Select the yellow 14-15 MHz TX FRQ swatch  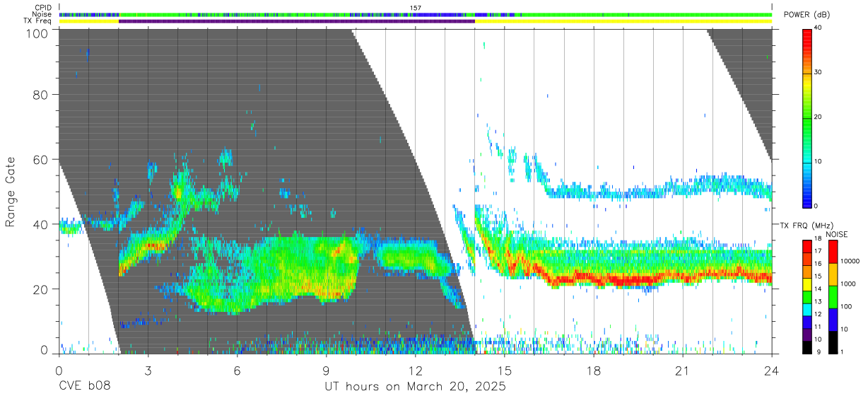click(807, 284)
